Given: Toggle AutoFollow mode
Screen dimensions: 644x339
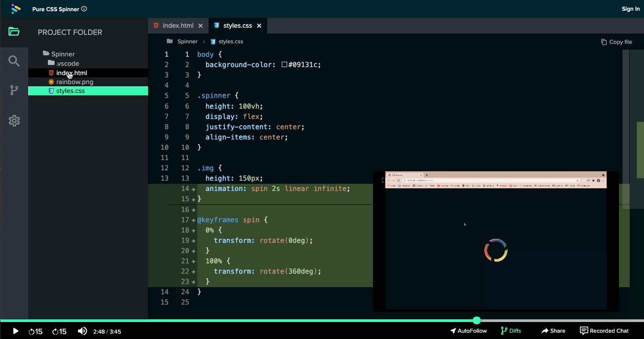Looking at the screenshot, I should tap(469, 331).
